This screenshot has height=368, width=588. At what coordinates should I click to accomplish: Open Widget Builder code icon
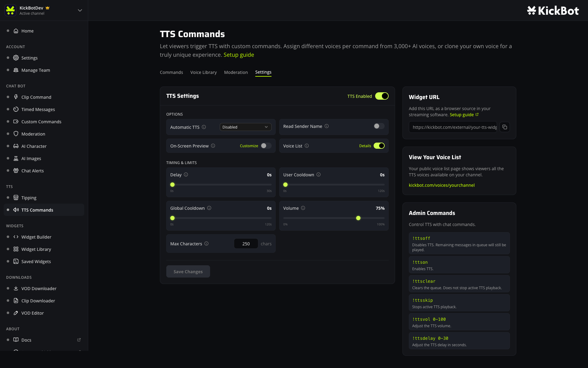(x=16, y=237)
